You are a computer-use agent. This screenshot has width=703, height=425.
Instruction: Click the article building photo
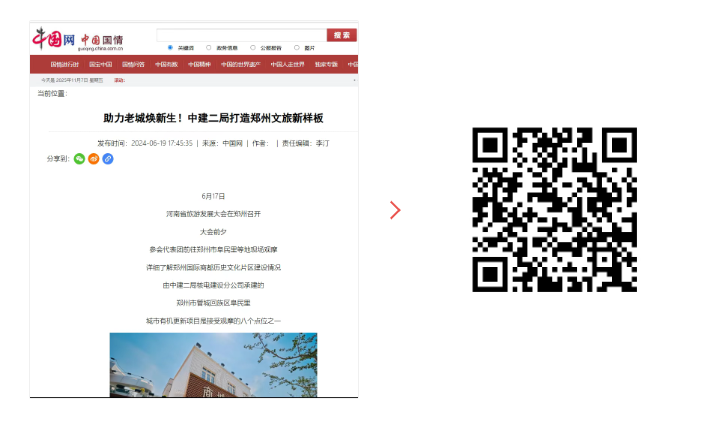coord(213,364)
